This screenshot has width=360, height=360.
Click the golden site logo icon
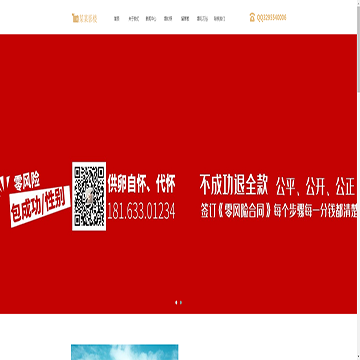pyautogui.click(x=75, y=18)
